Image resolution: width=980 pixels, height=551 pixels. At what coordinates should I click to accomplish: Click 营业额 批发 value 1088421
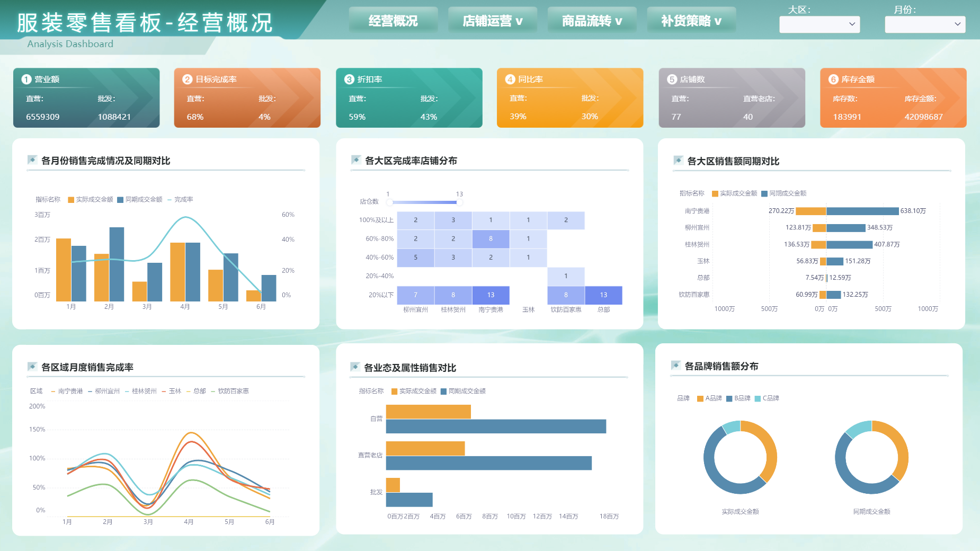point(114,117)
